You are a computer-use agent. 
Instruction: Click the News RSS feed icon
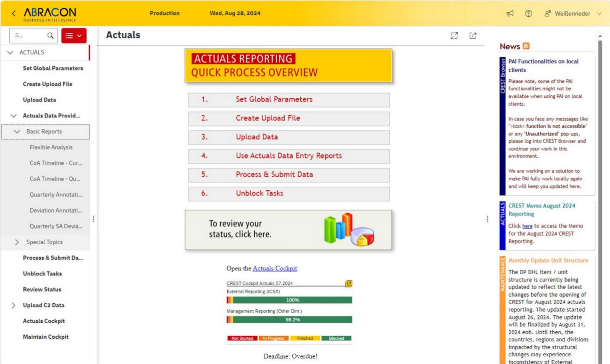(526, 46)
